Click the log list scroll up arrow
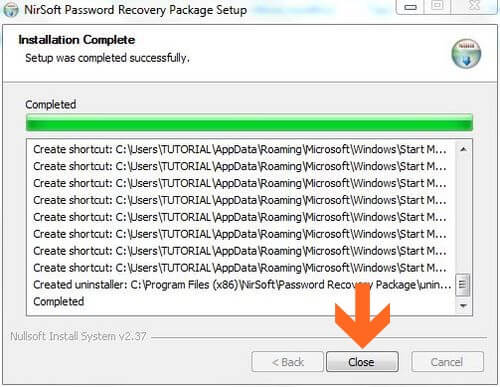This screenshot has height=387, width=500. (463, 150)
